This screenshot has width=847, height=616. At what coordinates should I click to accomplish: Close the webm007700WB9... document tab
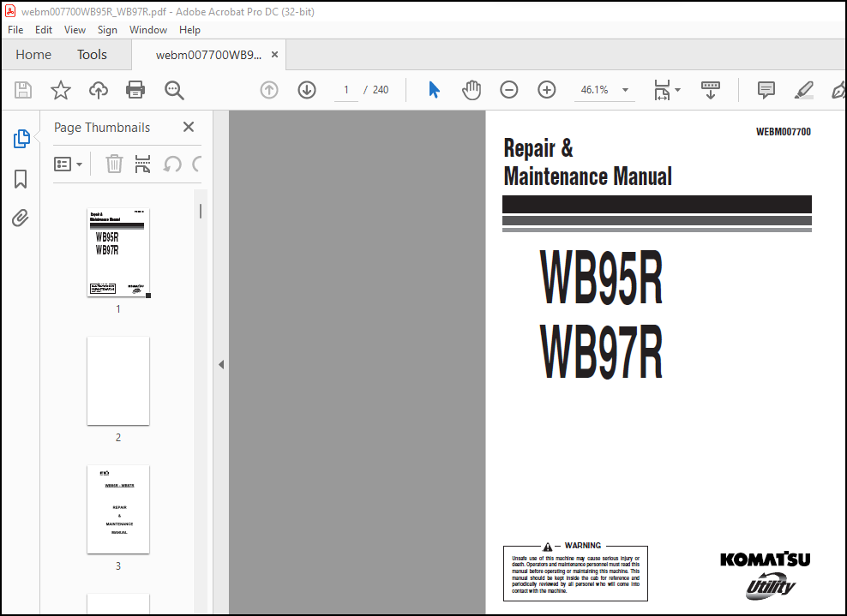[274, 55]
